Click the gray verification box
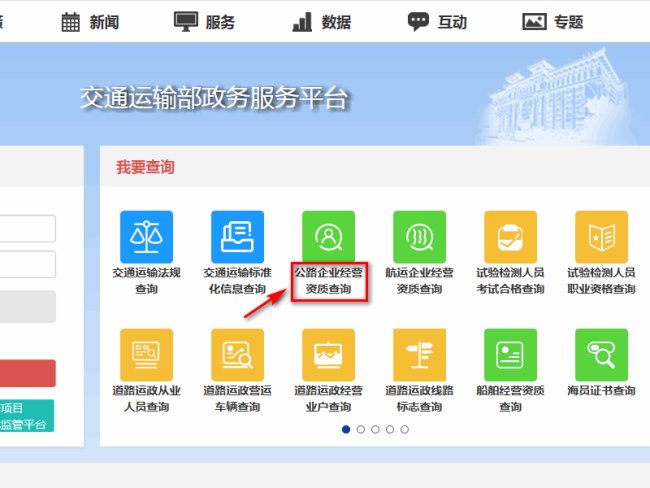The image size is (650, 488). 27,306
